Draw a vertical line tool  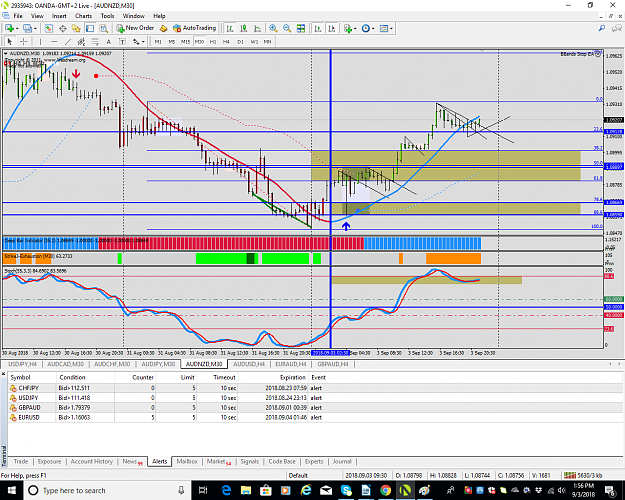pyautogui.click(x=40, y=41)
